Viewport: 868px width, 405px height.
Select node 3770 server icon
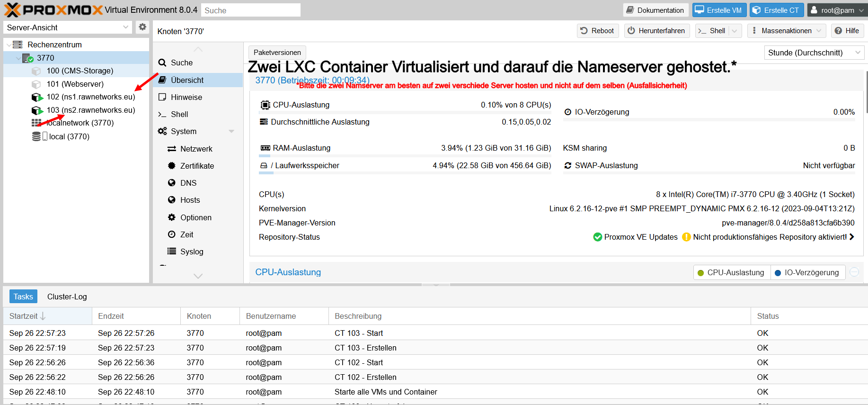point(28,58)
